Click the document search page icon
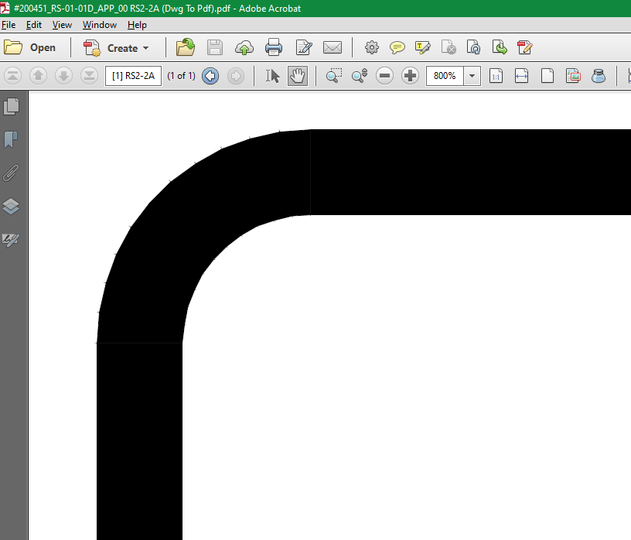Image resolution: width=631 pixels, height=540 pixels. pyautogui.click(x=473, y=47)
